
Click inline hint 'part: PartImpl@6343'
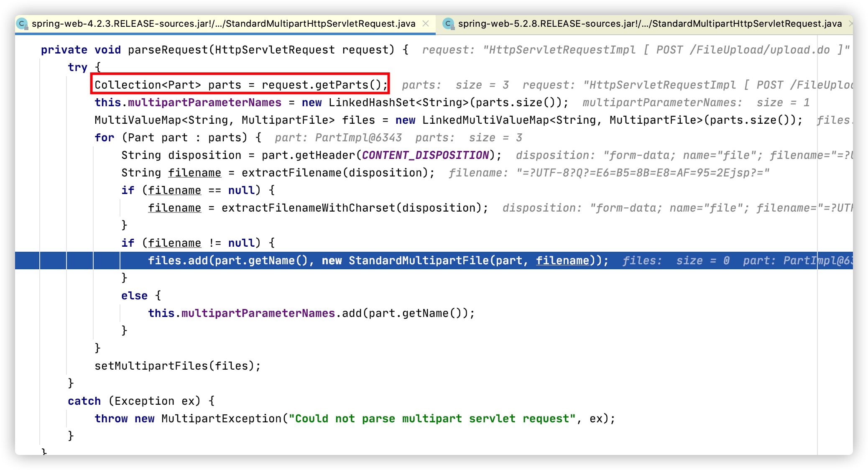(x=338, y=138)
